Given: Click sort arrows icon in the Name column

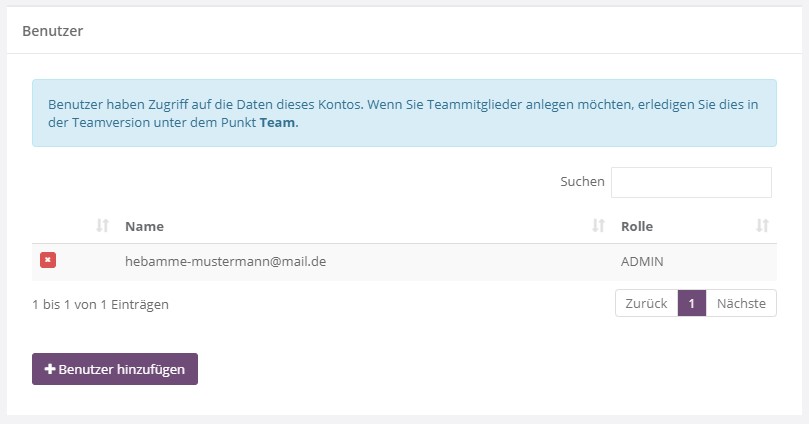Looking at the screenshot, I should point(598,226).
